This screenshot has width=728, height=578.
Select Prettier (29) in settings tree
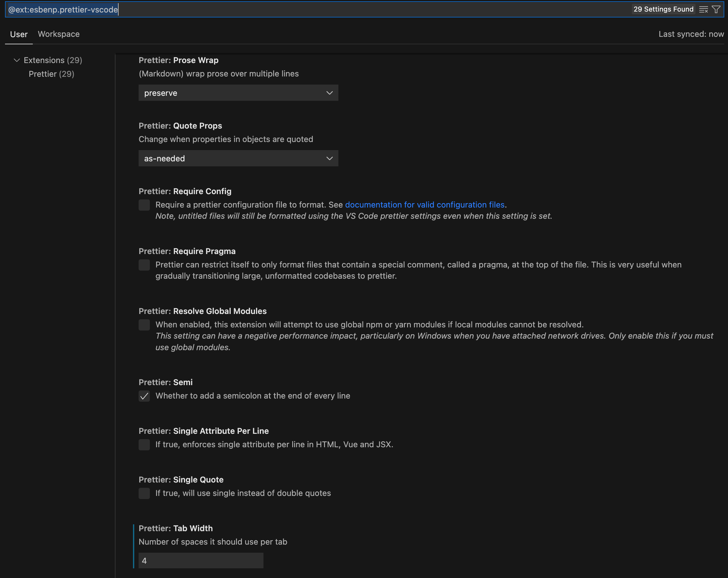click(51, 74)
